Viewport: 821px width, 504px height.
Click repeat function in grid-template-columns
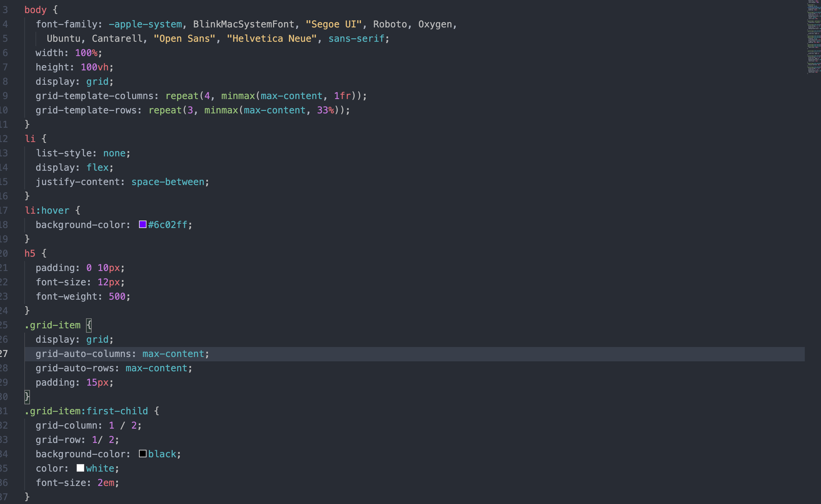[182, 96]
